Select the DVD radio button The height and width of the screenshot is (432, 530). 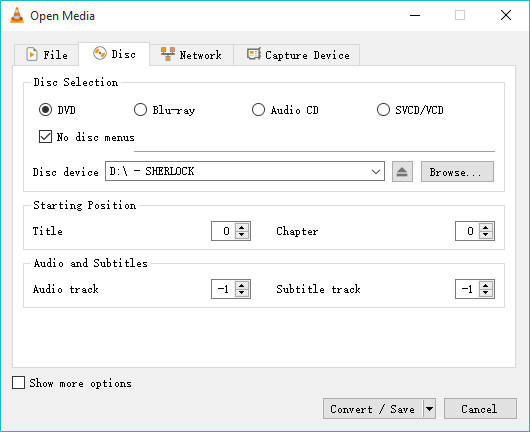coord(45,110)
